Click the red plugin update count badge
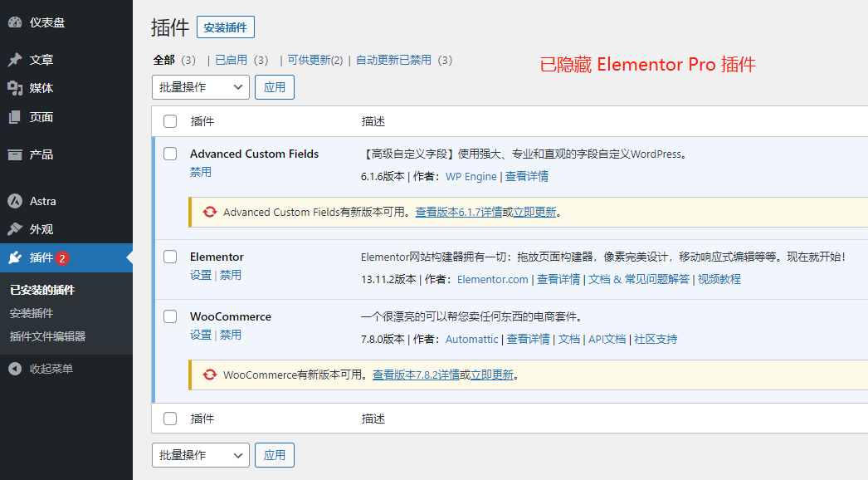868x480 pixels. tap(62, 257)
